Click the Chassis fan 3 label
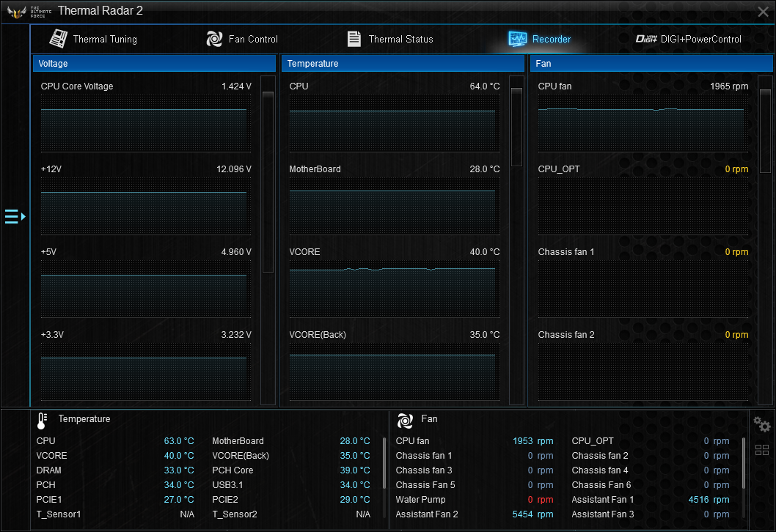 (424, 470)
